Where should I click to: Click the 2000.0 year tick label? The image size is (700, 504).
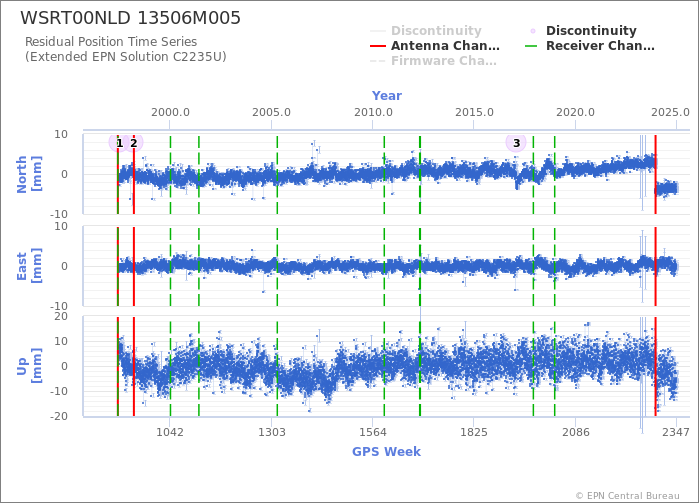[x=170, y=112]
